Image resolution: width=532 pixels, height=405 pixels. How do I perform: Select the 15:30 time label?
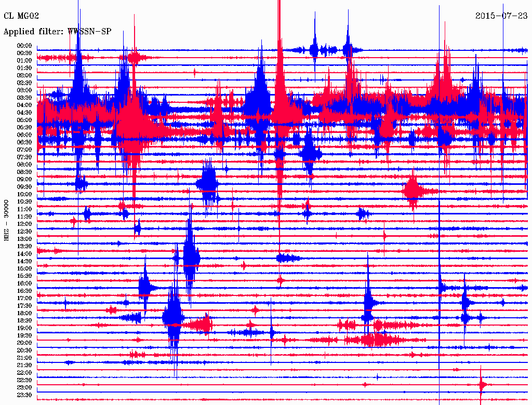tap(24, 276)
